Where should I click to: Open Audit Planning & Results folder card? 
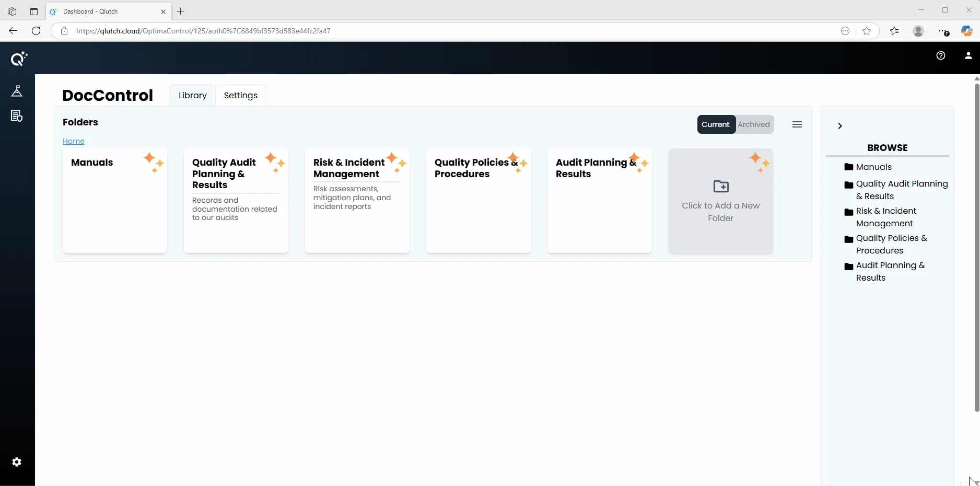click(x=600, y=201)
